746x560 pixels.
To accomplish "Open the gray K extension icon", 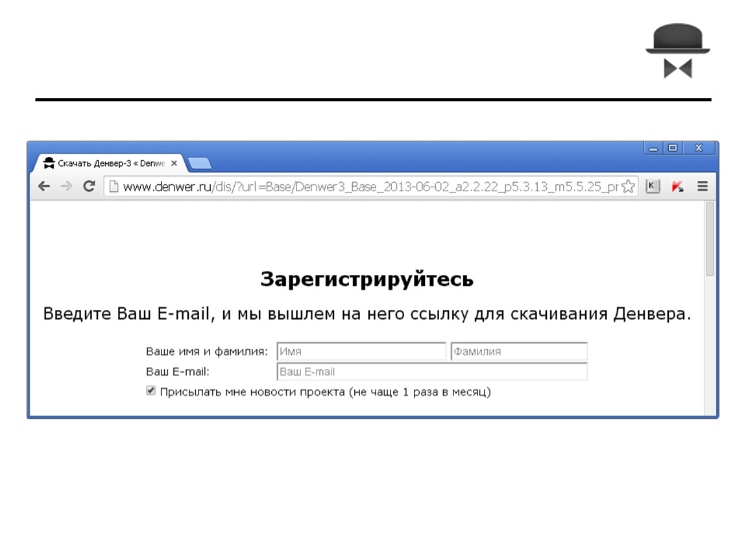I will [x=653, y=187].
